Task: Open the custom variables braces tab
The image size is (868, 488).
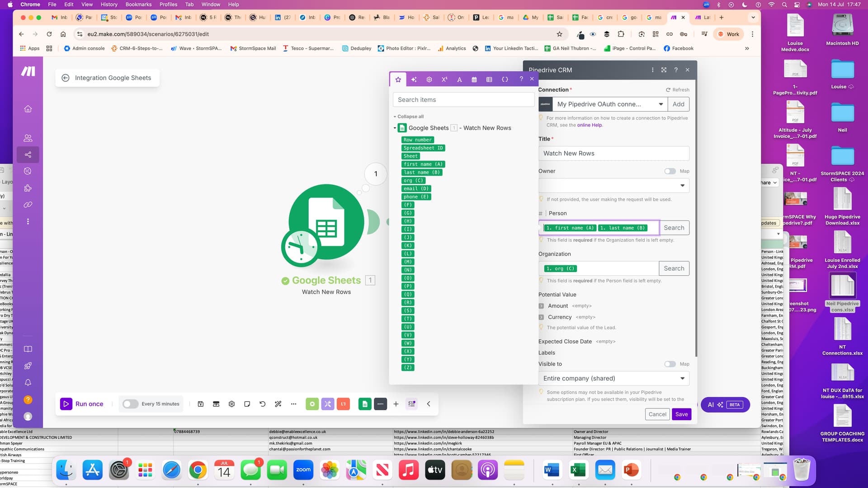Action: coord(505,80)
